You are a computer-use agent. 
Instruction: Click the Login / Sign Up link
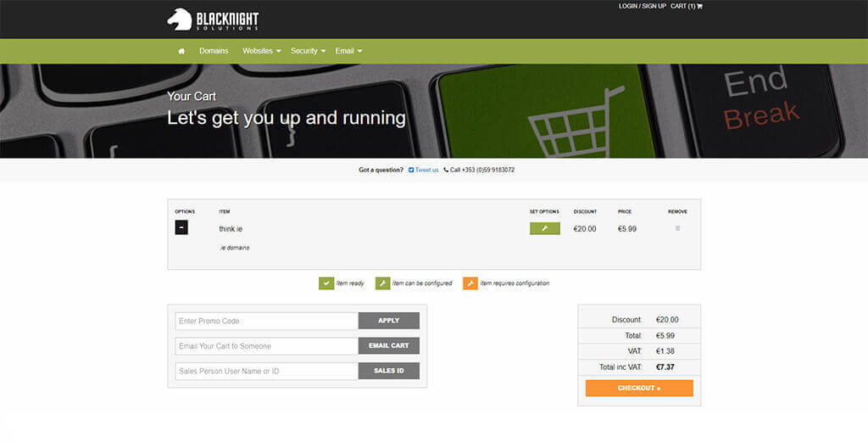642,6
